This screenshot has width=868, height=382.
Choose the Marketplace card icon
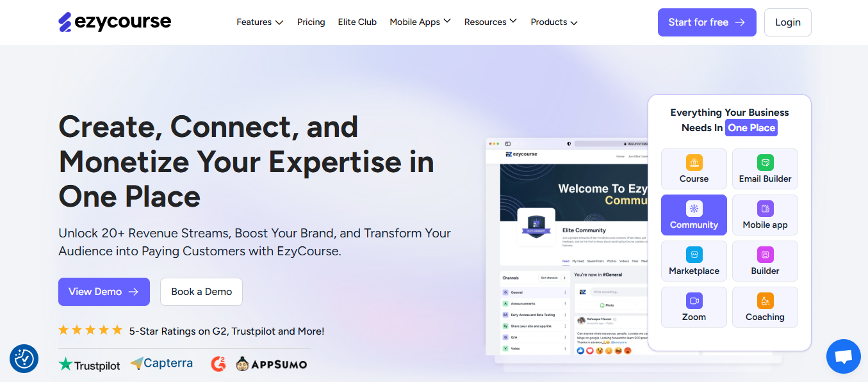click(x=694, y=255)
